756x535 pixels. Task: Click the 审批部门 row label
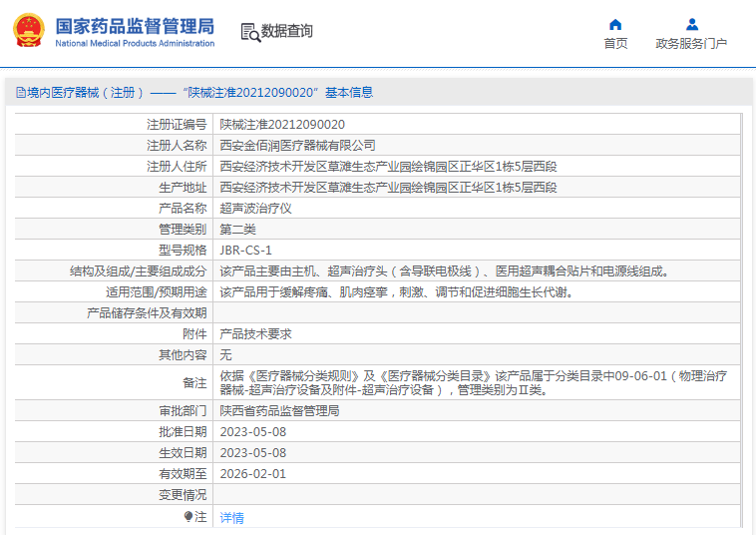[x=183, y=411]
